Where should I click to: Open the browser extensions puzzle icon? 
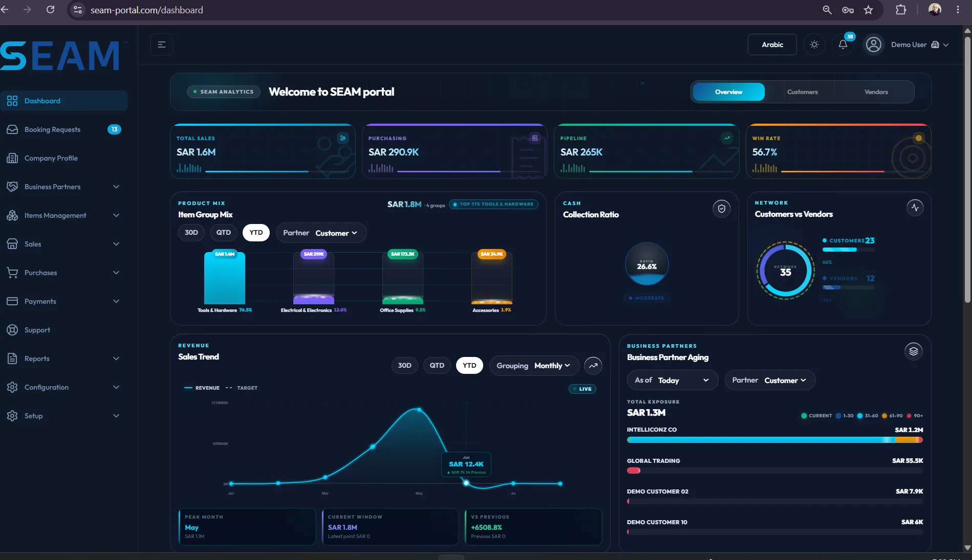[x=901, y=10]
